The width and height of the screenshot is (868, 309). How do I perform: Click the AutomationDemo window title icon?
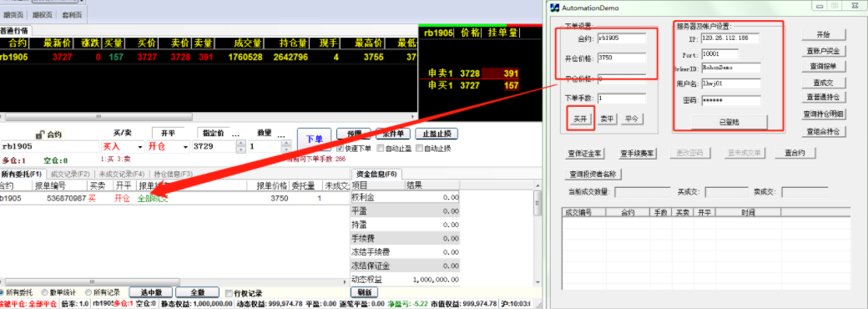point(555,8)
